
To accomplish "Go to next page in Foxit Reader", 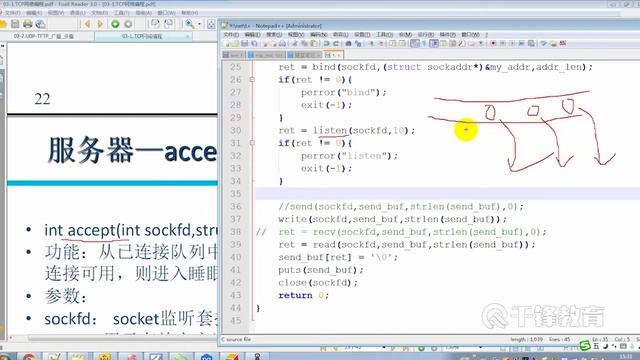I will point(100,24).
